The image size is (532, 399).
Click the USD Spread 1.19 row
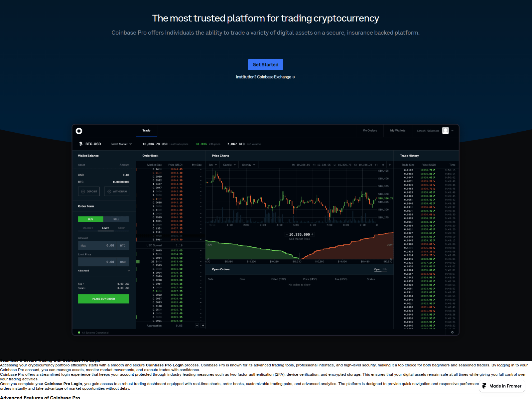click(171, 245)
